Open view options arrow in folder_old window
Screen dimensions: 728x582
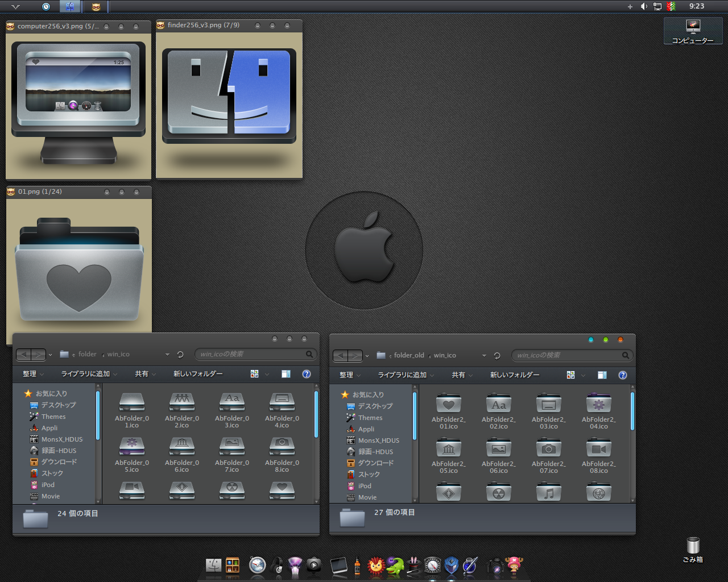tap(584, 375)
